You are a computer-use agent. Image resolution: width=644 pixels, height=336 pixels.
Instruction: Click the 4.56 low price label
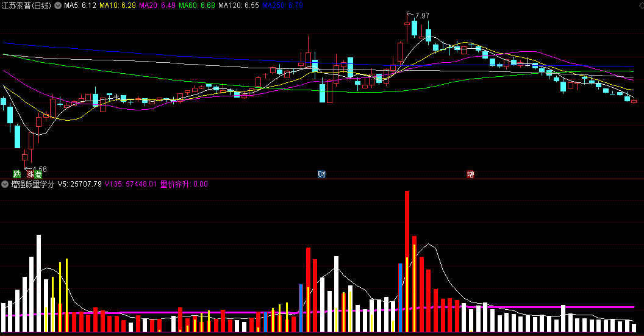tap(40, 170)
